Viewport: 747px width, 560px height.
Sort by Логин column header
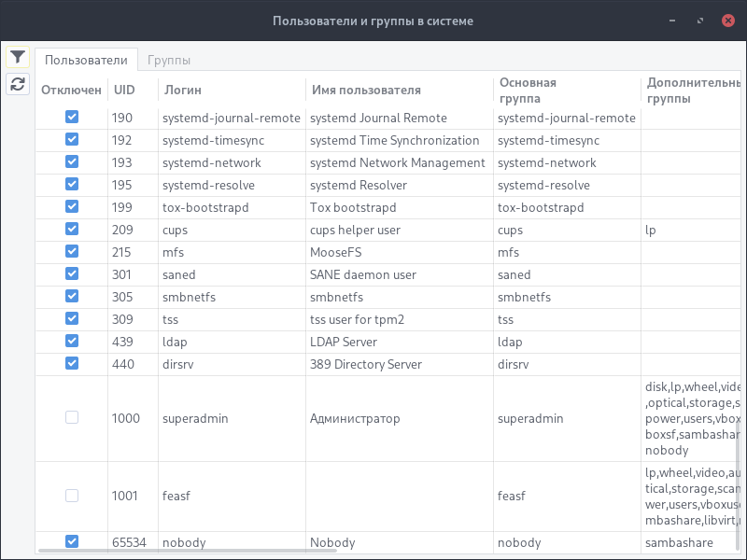[183, 90]
